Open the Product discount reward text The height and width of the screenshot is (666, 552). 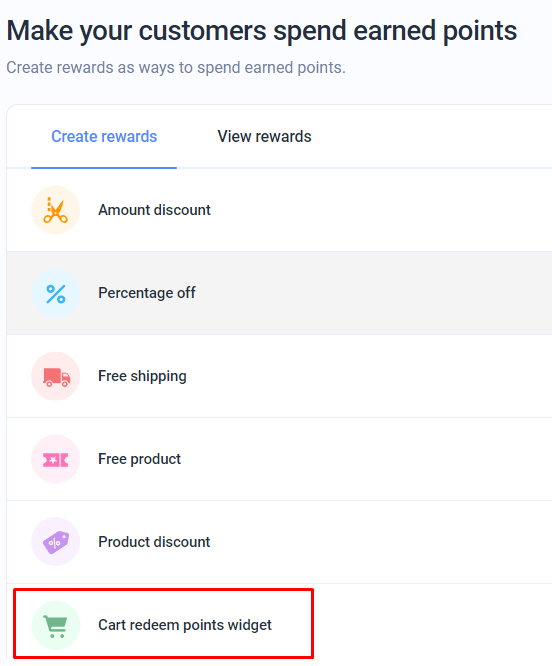[x=154, y=542]
